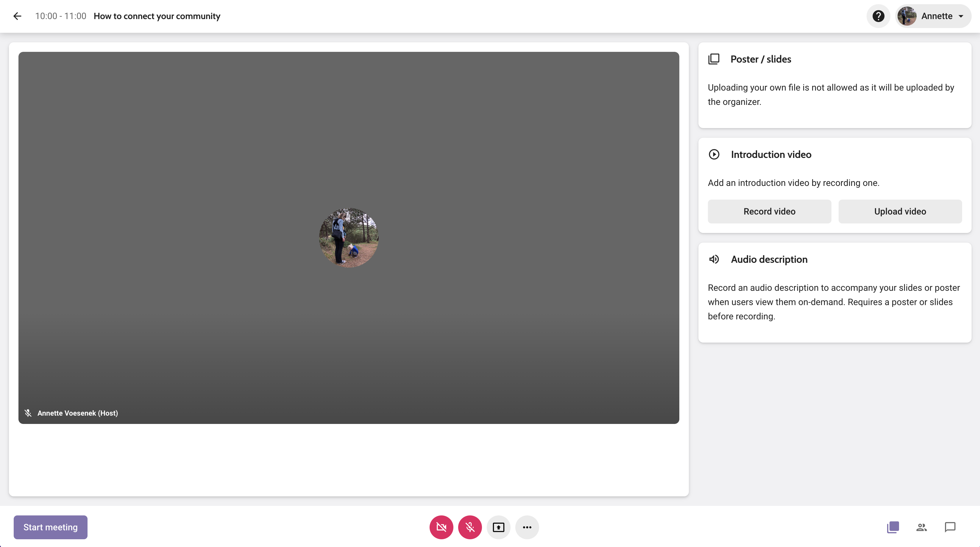Click the muted mic icon beside host name
The width and height of the screenshot is (980, 547).
(28, 413)
